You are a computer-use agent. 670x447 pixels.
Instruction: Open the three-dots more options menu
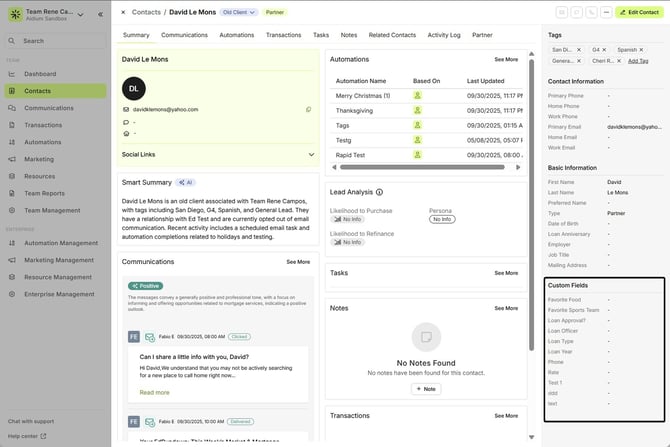point(607,12)
